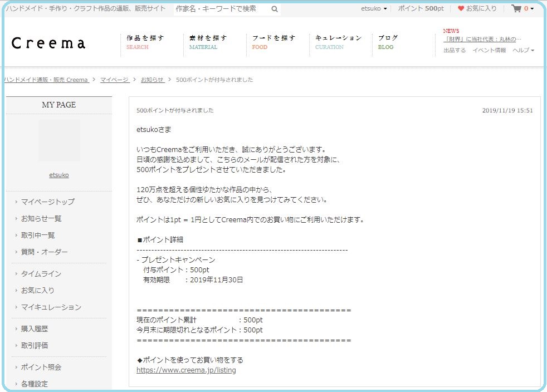Image resolution: width=547 pixels, height=392 pixels.
Task: Open お知らせ一覧 in the sidebar
Action: [41, 218]
